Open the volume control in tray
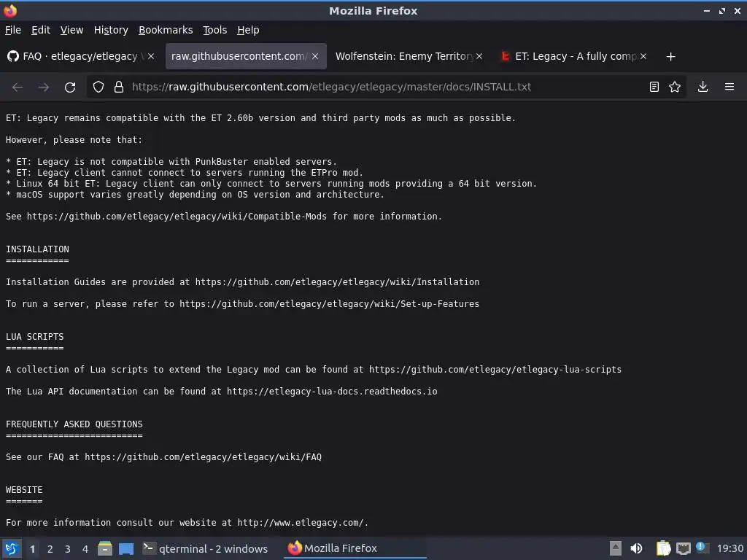The width and height of the screenshot is (747, 560). click(x=636, y=548)
